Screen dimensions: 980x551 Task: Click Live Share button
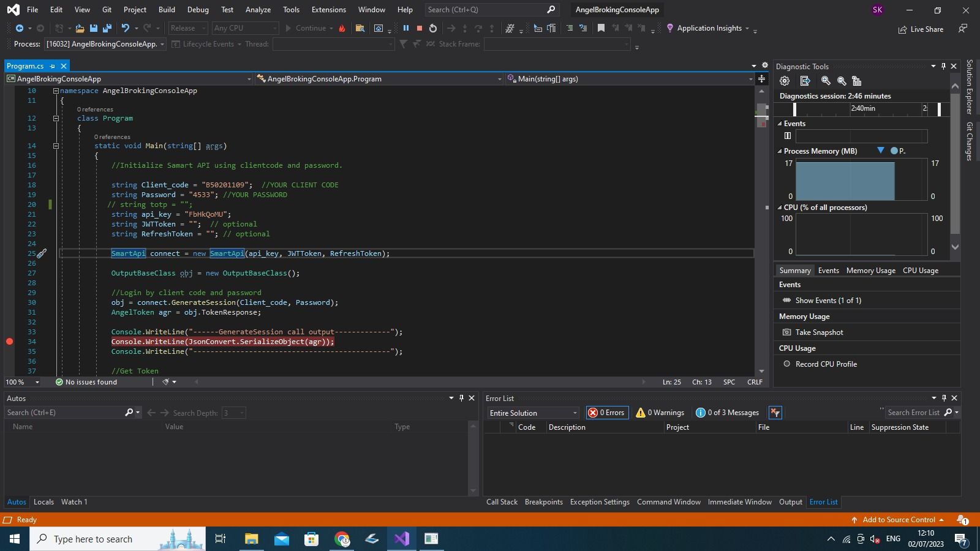pos(921,29)
